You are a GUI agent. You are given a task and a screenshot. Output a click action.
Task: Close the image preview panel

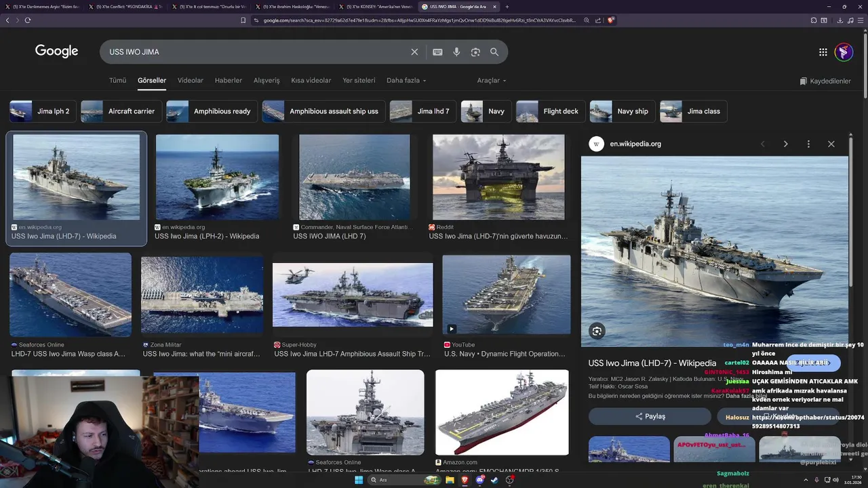click(831, 144)
